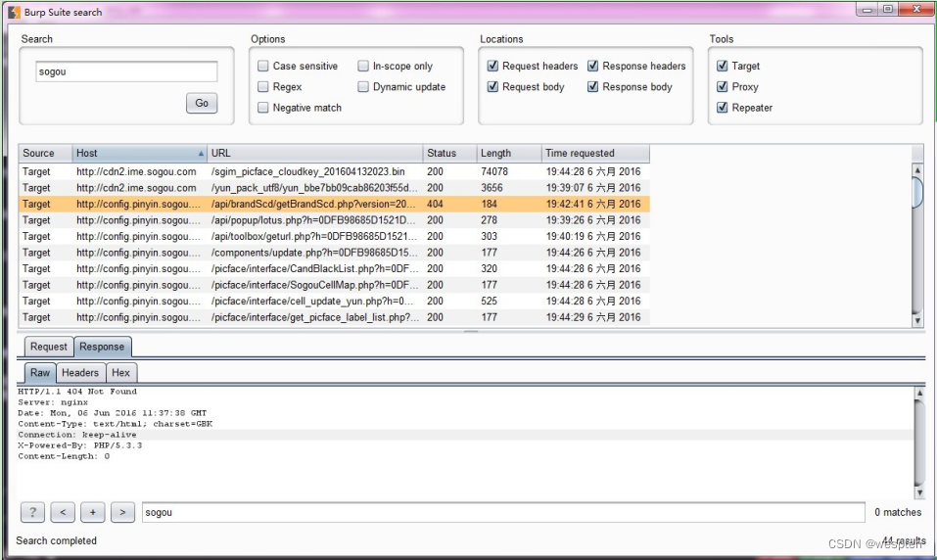Click the Content-Type text/html line
This screenshot has width=937, height=560.
coord(115,424)
